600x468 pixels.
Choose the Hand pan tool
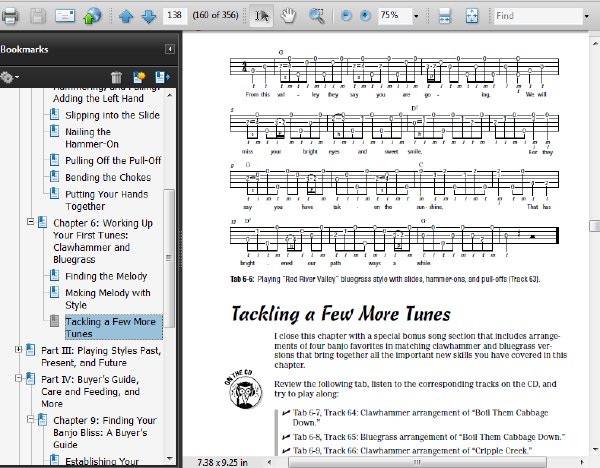288,16
